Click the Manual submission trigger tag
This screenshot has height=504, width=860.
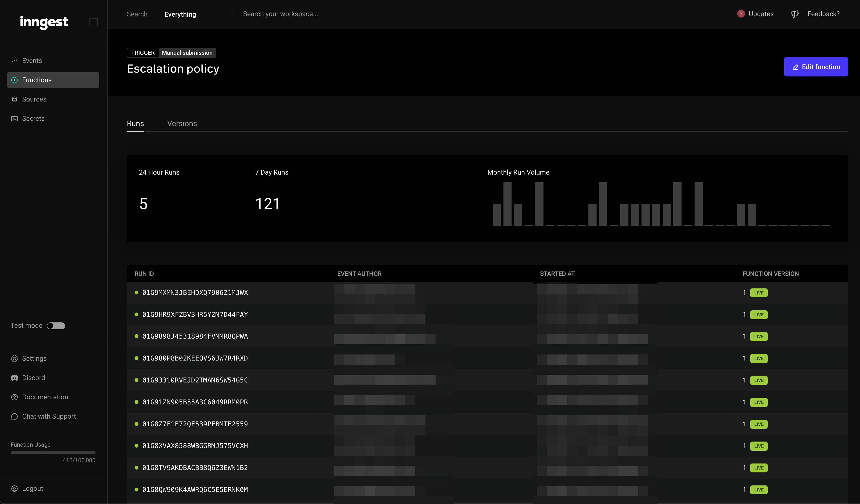[187, 53]
